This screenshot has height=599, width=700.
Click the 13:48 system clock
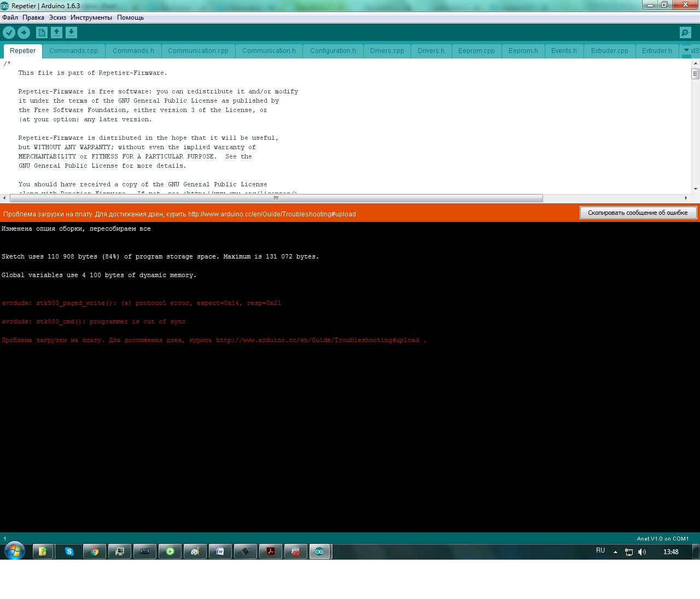[x=671, y=552]
